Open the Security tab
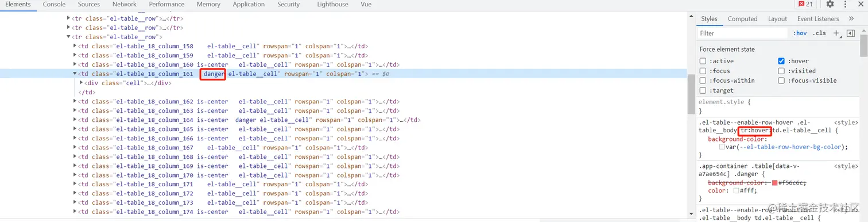Viewport: 868px width, 222px height. tap(288, 4)
